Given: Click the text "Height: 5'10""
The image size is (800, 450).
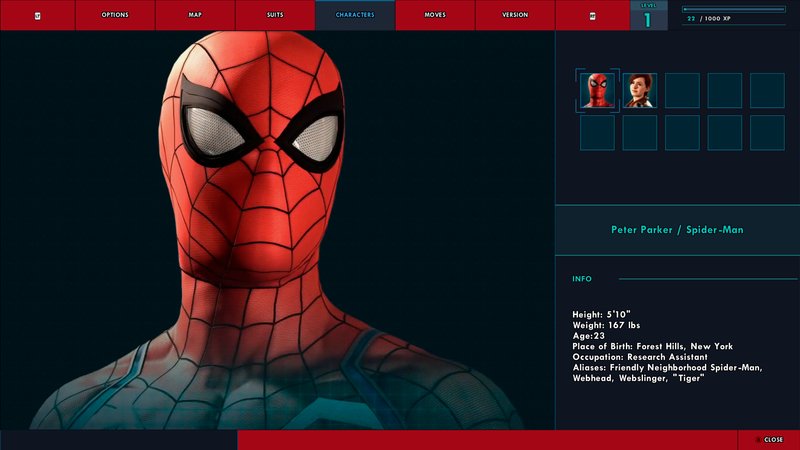Looking at the screenshot, I should tap(602, 314).
